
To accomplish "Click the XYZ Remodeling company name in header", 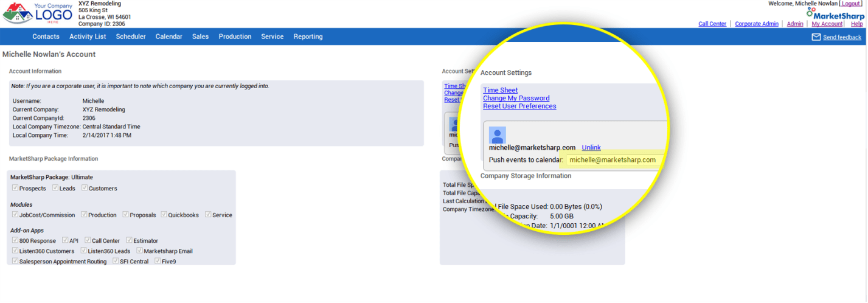I will click(x=100, y=4).
